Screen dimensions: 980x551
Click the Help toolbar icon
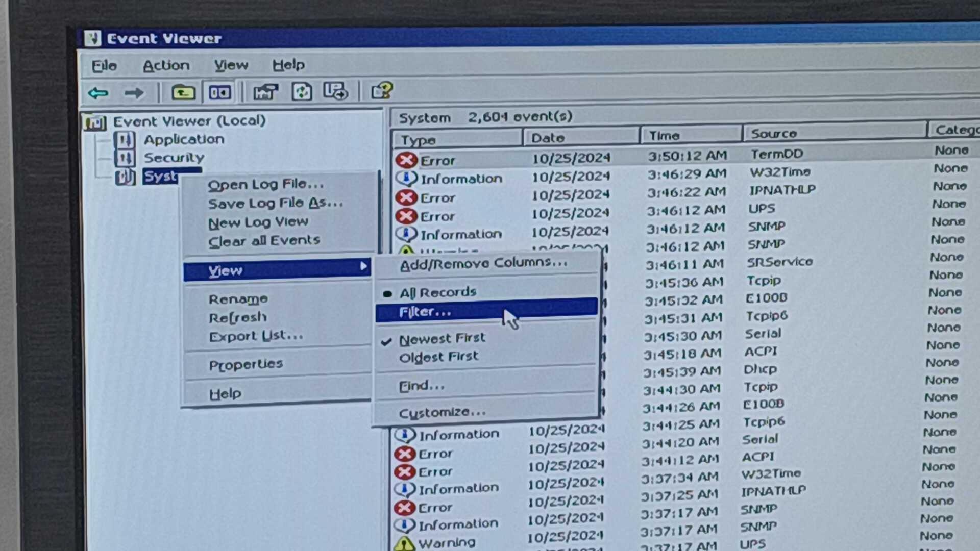(382, 91)
